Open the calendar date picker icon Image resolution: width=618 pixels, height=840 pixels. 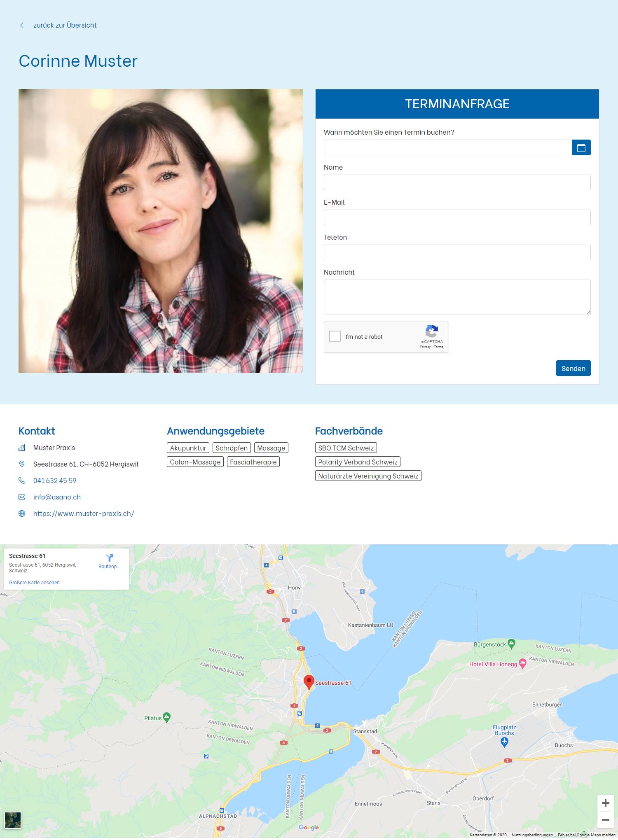pyautogui.click(x=581, y=147)
